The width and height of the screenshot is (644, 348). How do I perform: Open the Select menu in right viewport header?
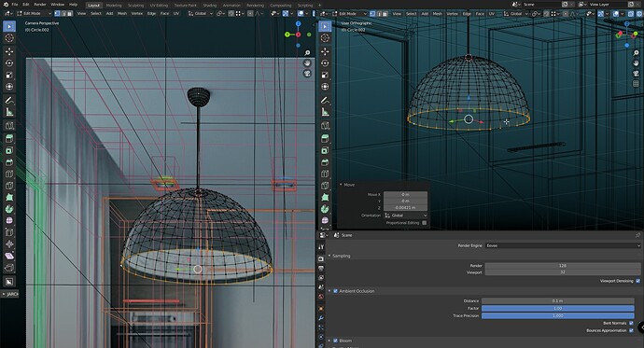(411, 14)
